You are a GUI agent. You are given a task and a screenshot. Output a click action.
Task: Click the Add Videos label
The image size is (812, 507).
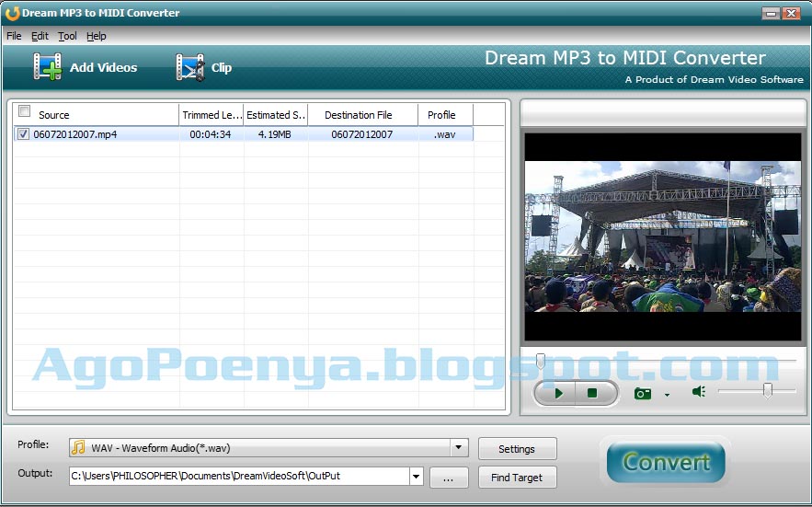coord(104,67)
